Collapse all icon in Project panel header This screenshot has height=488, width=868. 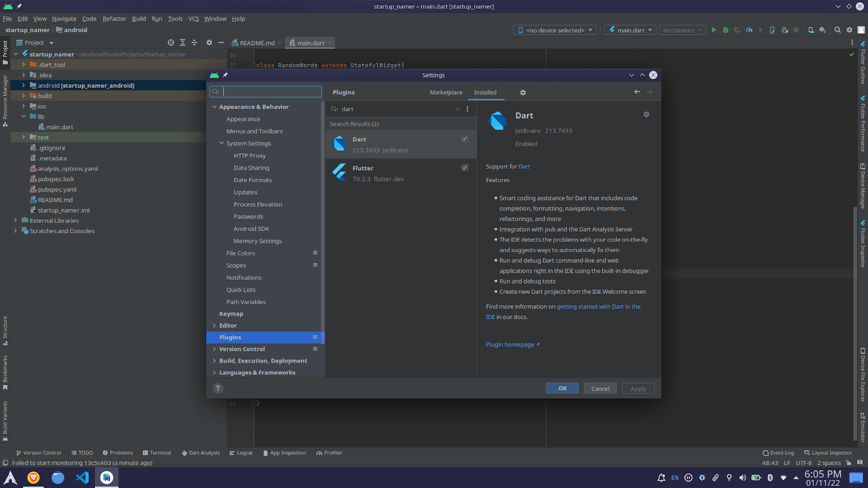point(194,42)
